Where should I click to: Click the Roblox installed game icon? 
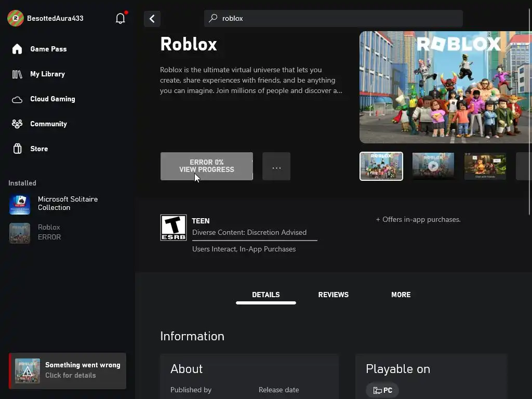click(x=20, y=233)
